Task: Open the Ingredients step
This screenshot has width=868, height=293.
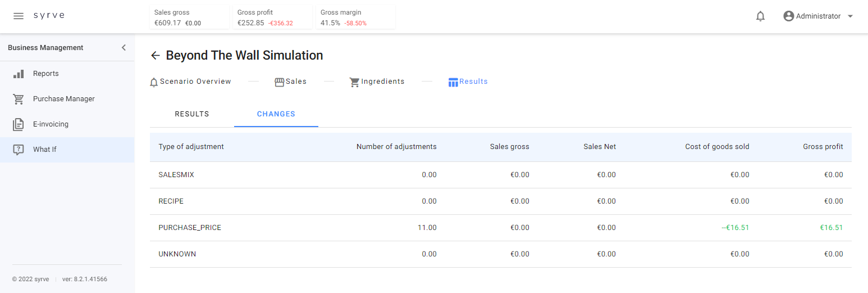Action: [x=377, y=82]
